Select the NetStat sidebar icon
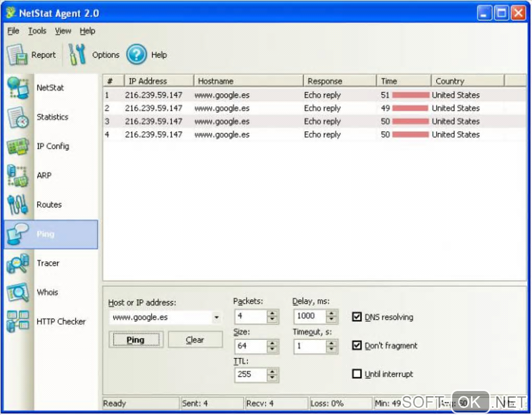Screen dimensions: 532x415 (18, 88)
